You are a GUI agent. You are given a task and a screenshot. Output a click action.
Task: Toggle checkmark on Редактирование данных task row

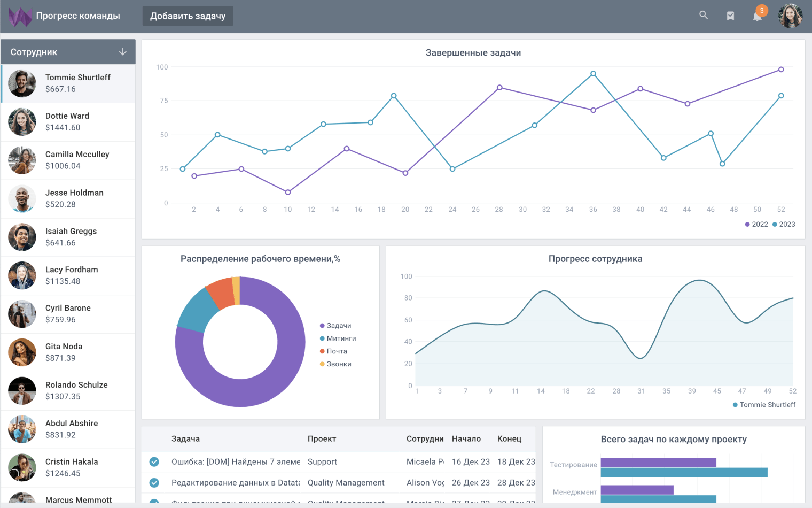154,483
